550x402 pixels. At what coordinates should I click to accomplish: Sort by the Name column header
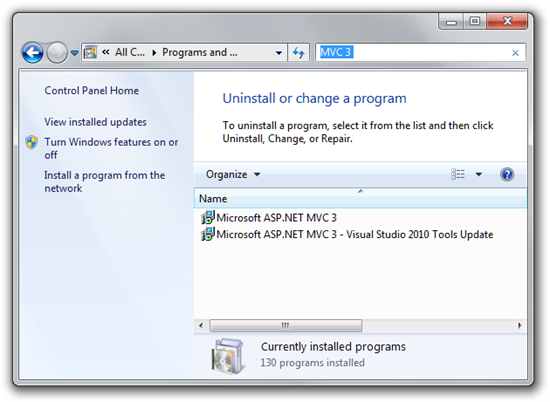pos(360,199)
